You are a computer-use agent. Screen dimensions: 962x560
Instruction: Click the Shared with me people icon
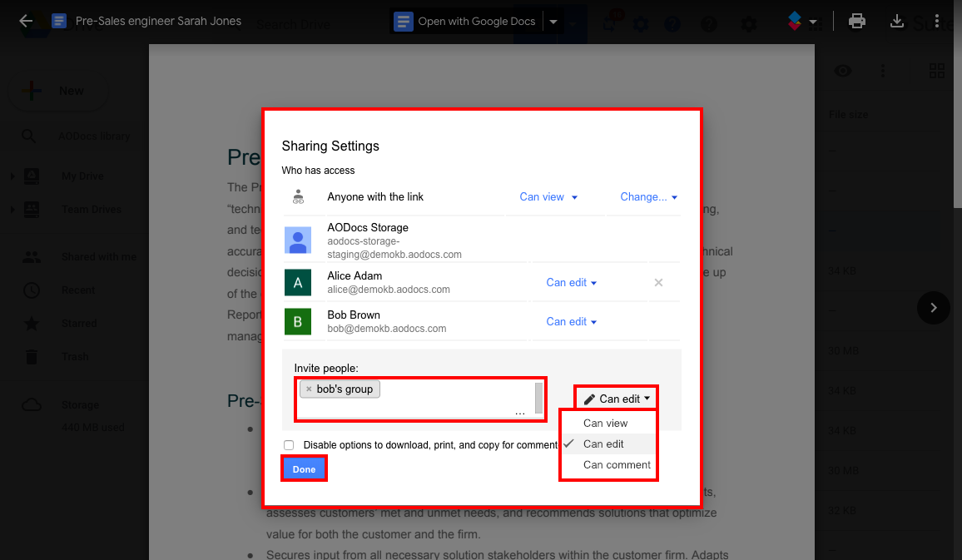[32, 257]
